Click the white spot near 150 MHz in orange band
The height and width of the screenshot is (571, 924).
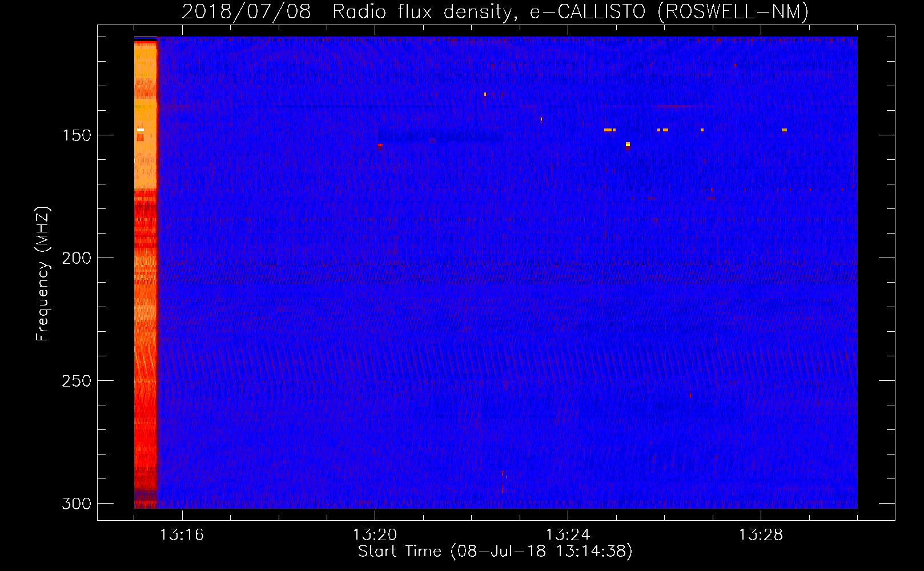coord(140,130)
